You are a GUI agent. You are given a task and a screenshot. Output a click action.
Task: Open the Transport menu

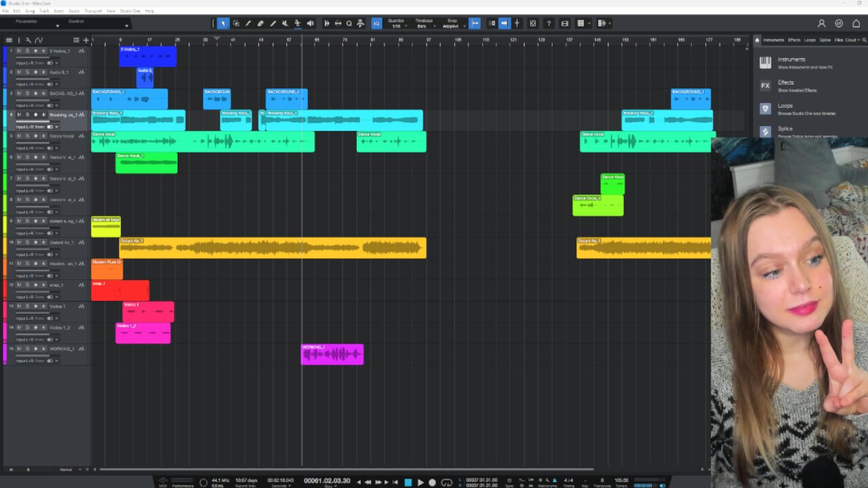click(94, 11)
